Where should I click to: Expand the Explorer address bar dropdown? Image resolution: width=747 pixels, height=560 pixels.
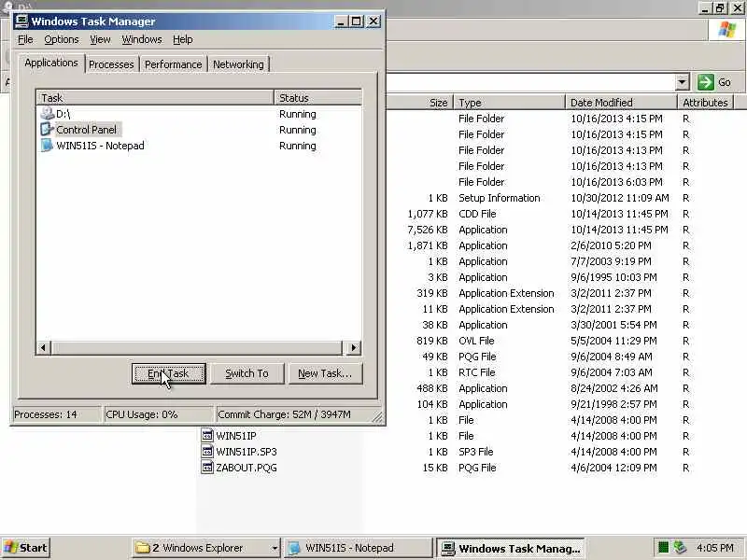click(x=682, y=82)
